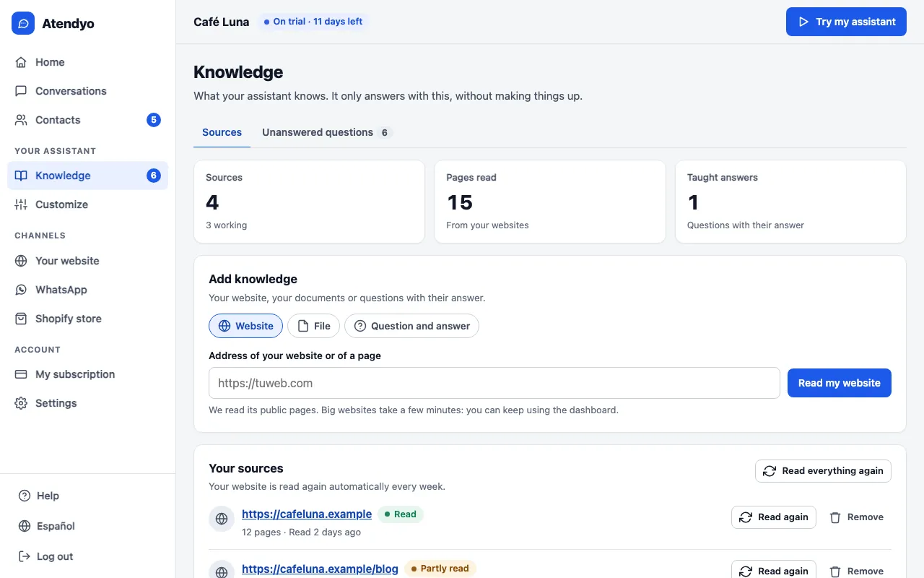Click Read everything again button
This screenshot has height=578, width=924.
click(823, 471)
